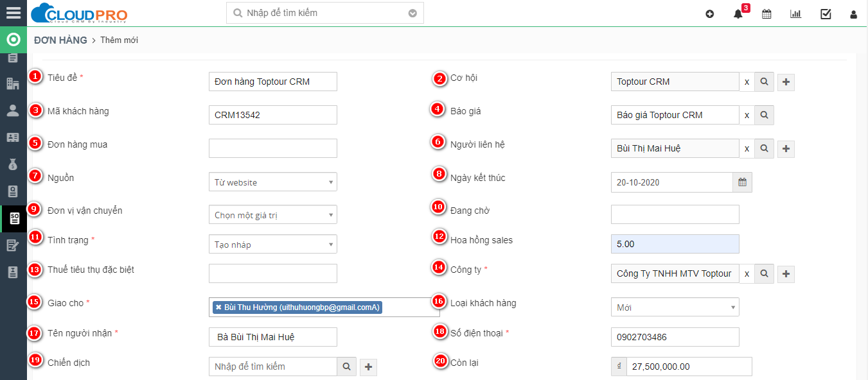Viewport: 868px width, 380px height.
Task: Click the Mã khách hàng input field
Action: [x=273, y=115]
